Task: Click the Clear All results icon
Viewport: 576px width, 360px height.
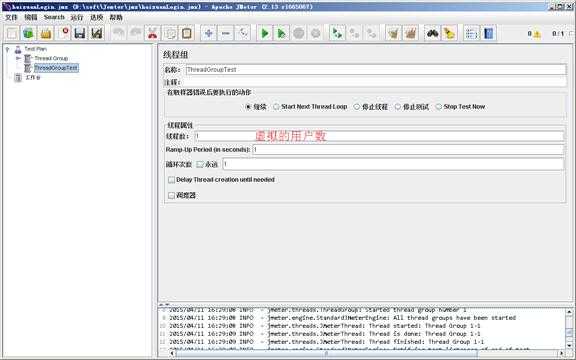Action: coord(410,33)
